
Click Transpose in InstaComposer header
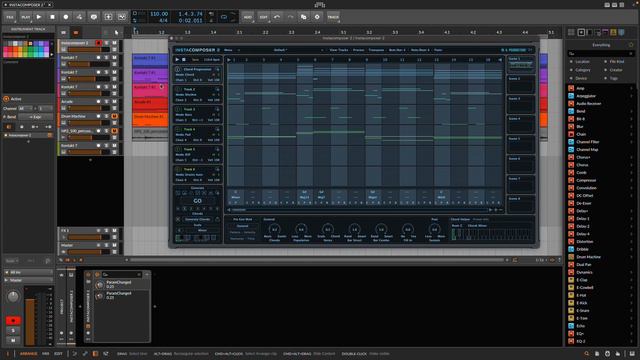(376, 50)
